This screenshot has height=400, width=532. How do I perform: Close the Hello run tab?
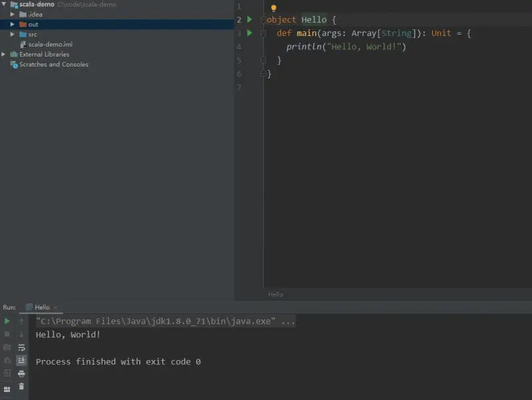point(55,307)
